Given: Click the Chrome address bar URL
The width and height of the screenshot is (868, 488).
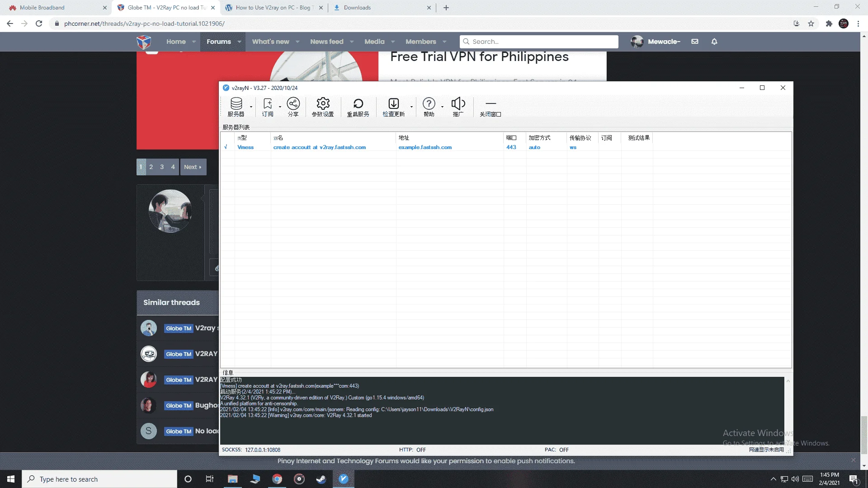Looking at the screenshot, I should tap(144, 23).
